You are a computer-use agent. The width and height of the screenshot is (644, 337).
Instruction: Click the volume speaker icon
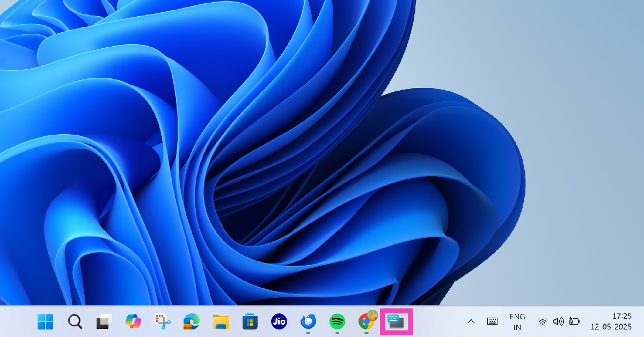[x=558, y=322]
